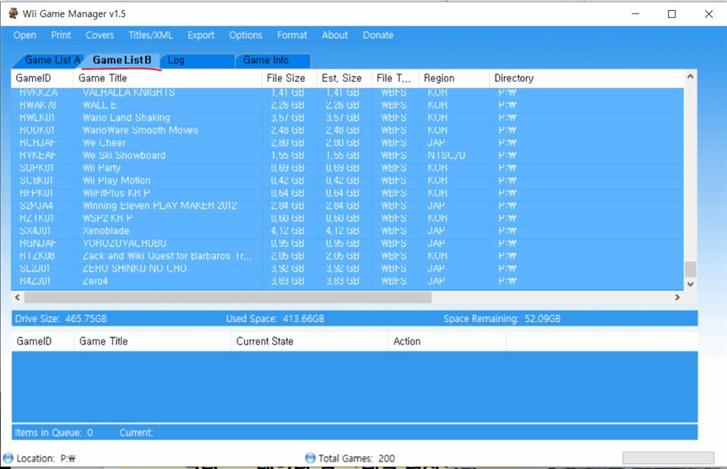Click the Current State queue column header

pyautogui.click(x=309, y=342)
